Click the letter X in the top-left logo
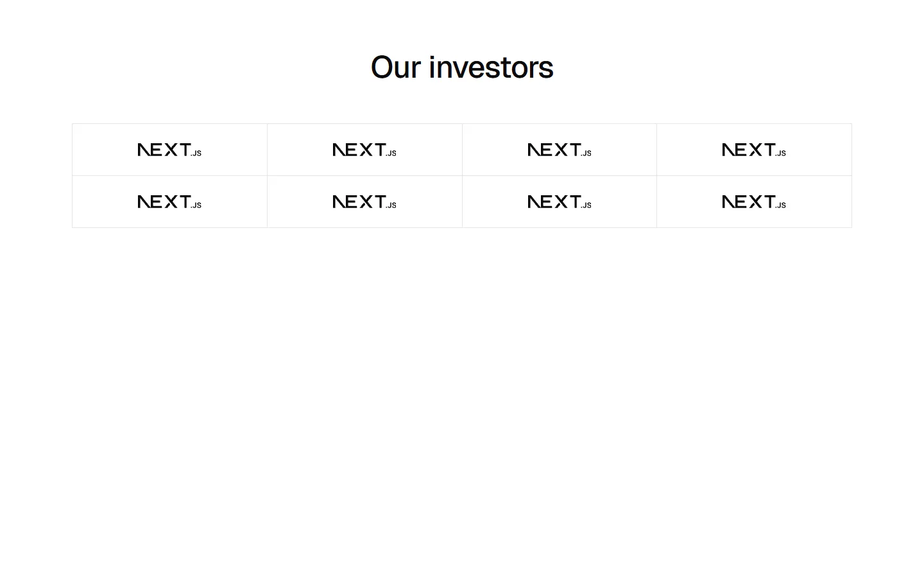The image size is (924, 578). click(x=171, y=150)
